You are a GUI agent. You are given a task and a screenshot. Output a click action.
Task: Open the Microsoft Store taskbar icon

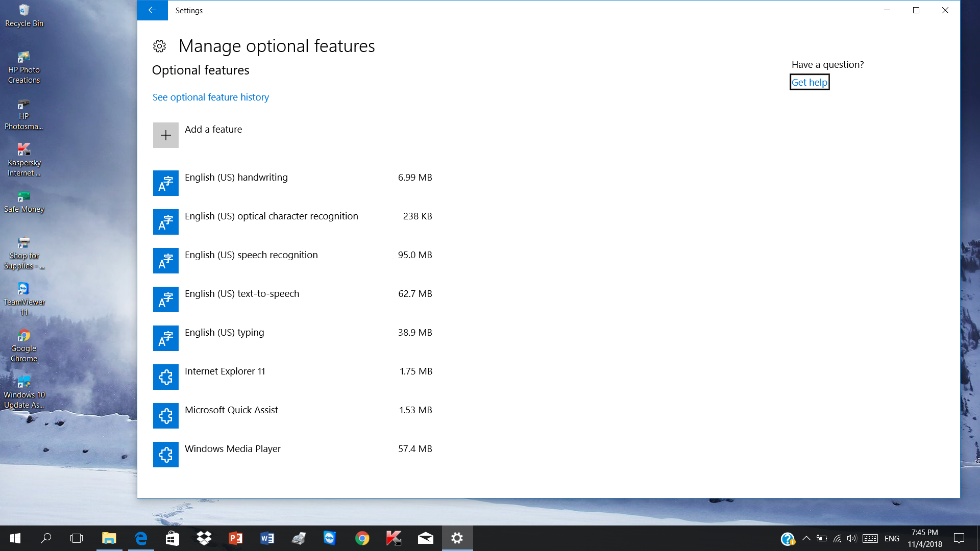click(x=172, y=538)
